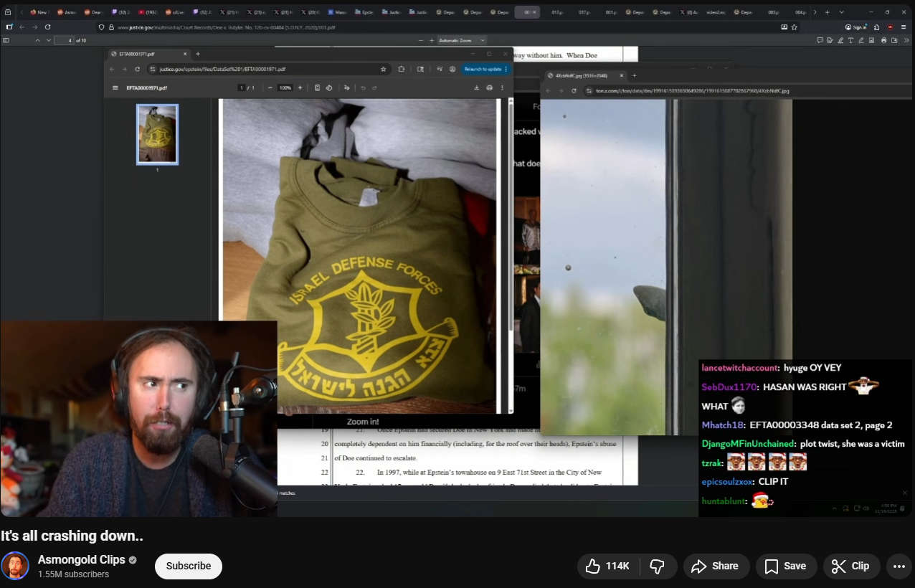915x588 pixels.
Task: Dislike the YouTube video
Action: (657, 566)
